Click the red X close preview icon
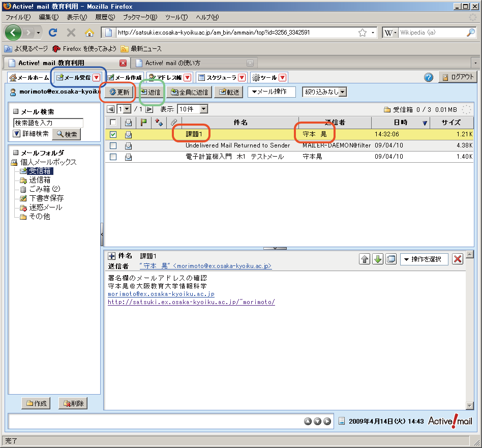Image resolution: width=482 pixels, height=448 pixels. [x=457, y=259]
